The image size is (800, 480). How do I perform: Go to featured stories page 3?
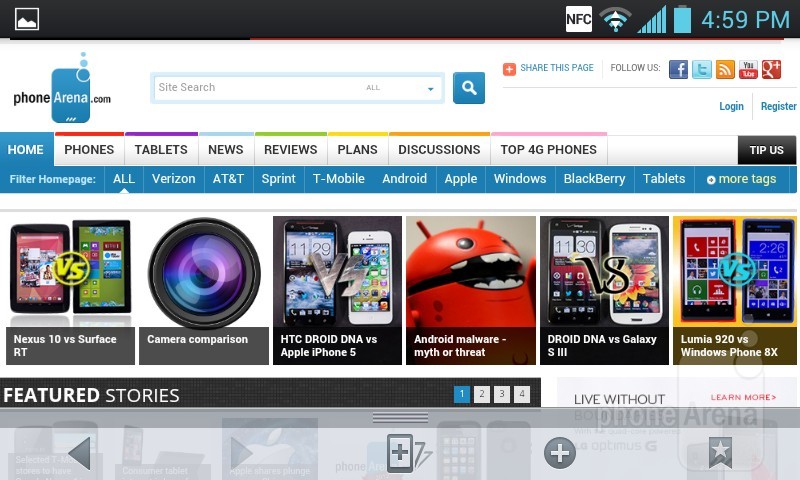(x=502, y=394)
